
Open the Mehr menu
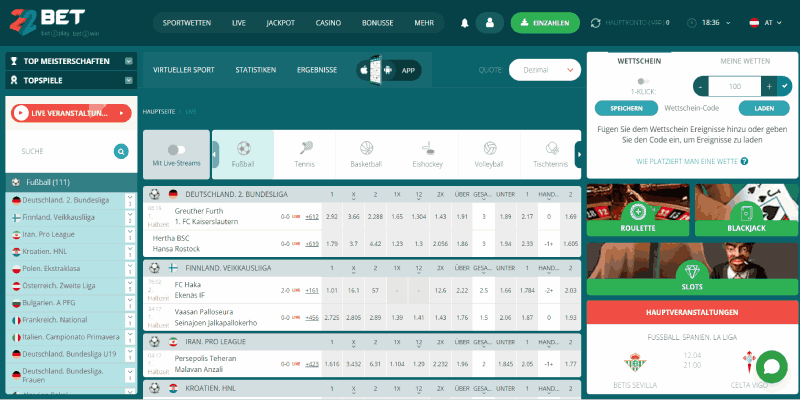[x=424, y=23]
